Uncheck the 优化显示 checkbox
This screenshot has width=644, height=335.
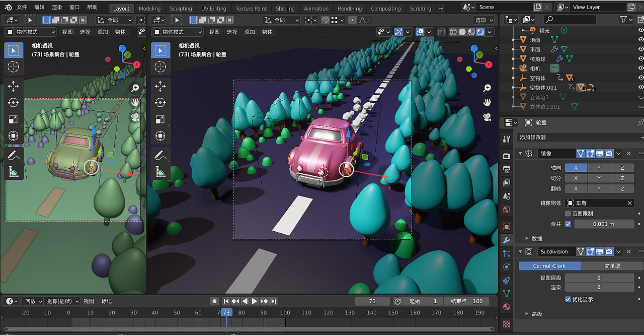click(568, 299)
